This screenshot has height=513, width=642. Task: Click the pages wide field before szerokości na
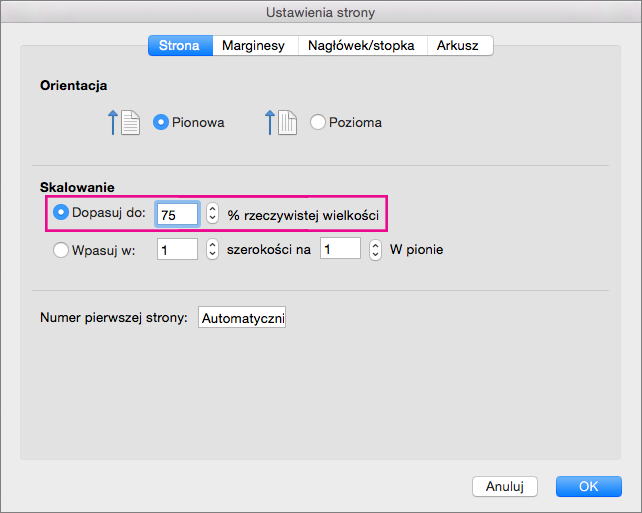tap(177, 249)
